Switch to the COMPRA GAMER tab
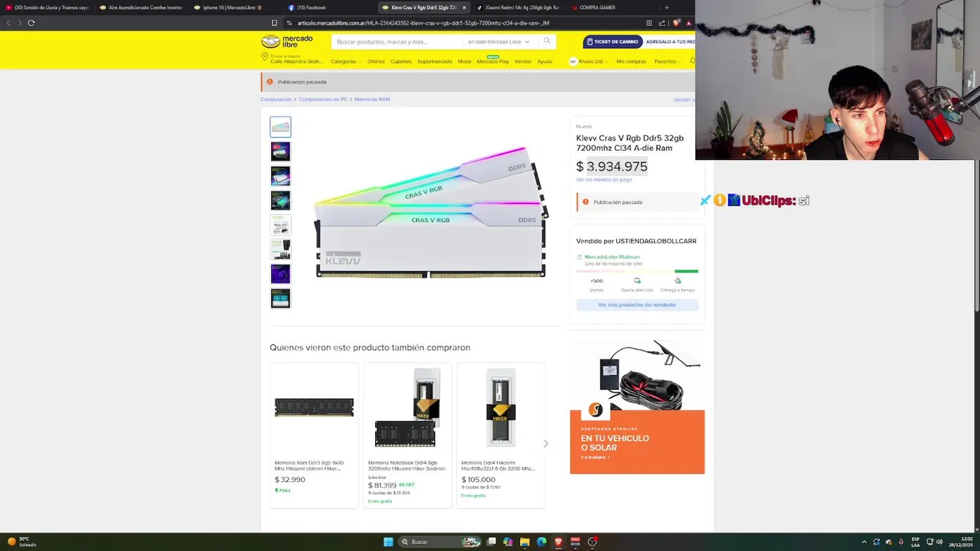The image size is (980, 551). (x=611, y=8)
